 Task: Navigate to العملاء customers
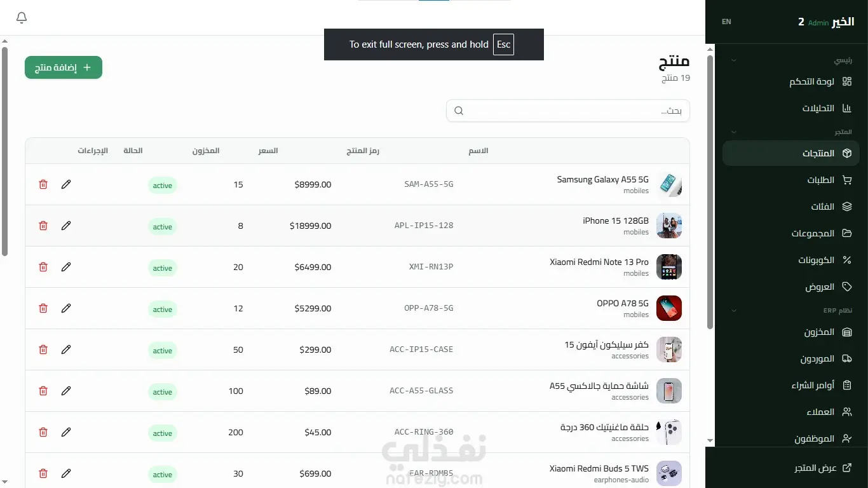[791, 412]
